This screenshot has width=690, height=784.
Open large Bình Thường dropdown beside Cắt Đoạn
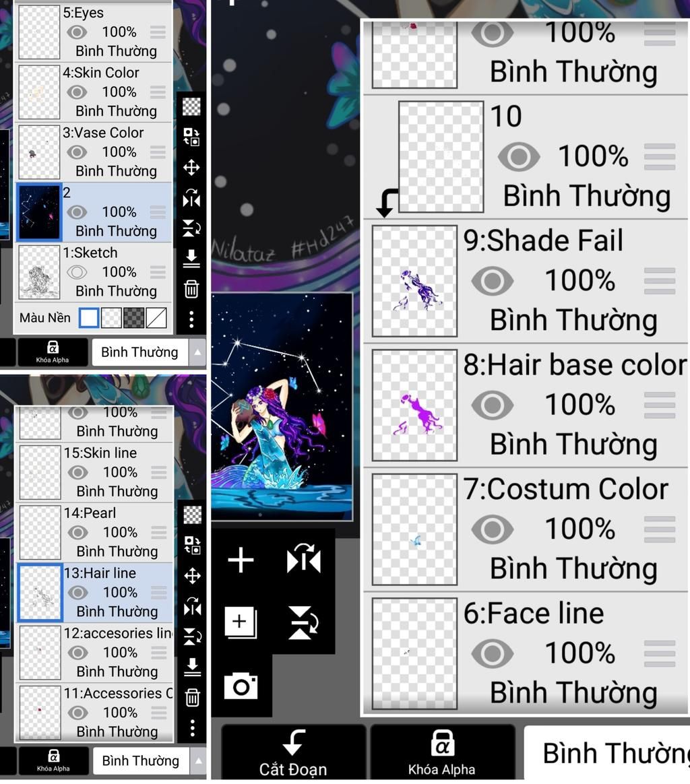pos(607,753)
